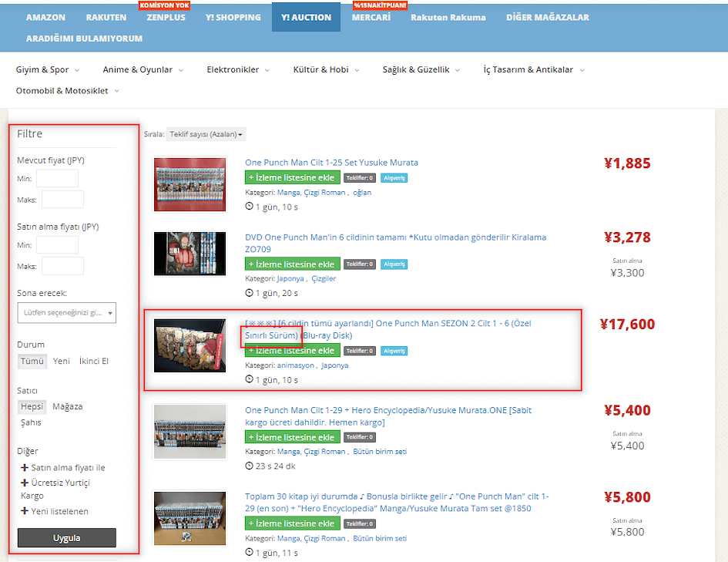Screen dimensions: 728x562
Task: Click the Uygula filter button
Action: tap(67, 538)
